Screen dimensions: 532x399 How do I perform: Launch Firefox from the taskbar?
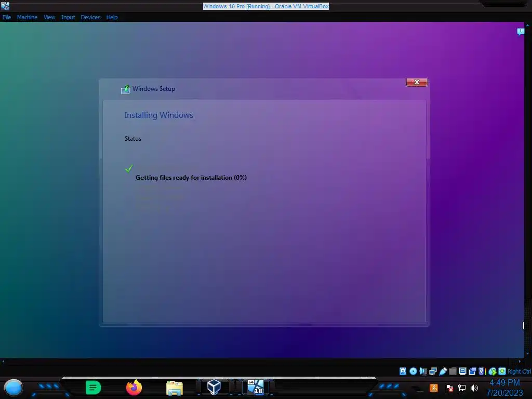click(134, 388)
